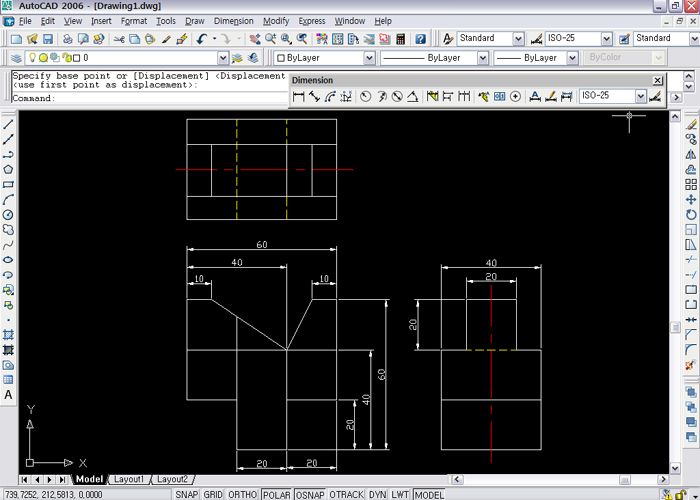Expand the Standard table style dropdown
This screenshot has width=700, height=500.
point(695,39)
